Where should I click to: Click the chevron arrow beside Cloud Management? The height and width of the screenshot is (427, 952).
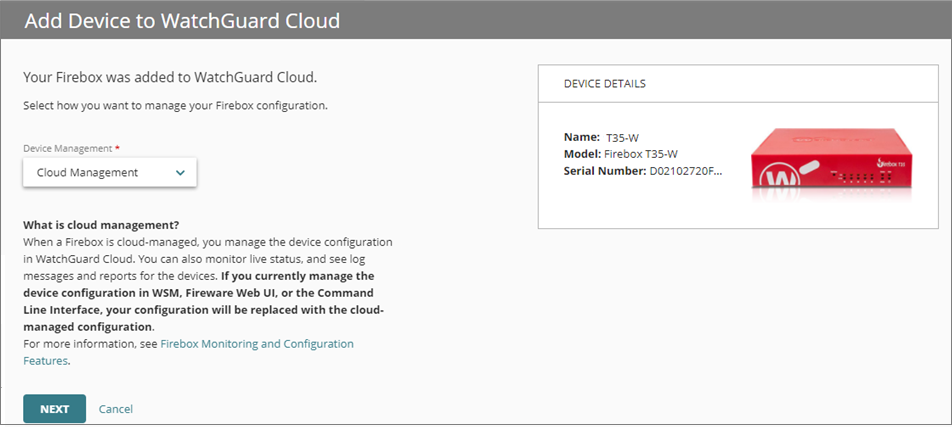pos(180,173)
